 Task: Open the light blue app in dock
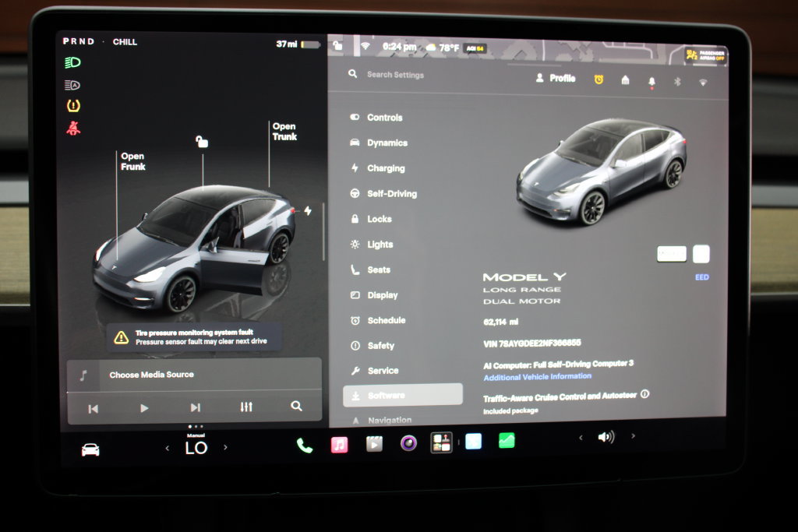473,441
